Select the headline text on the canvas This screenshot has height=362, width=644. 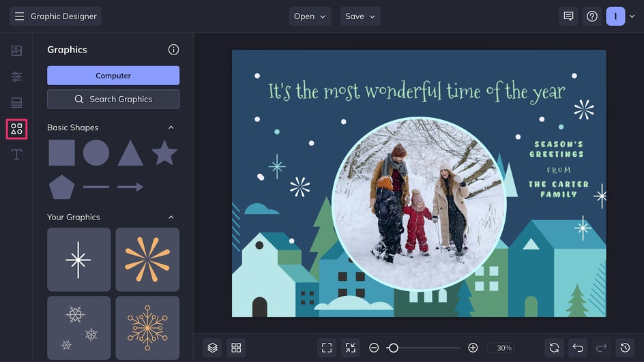click(x=416, y=91)
